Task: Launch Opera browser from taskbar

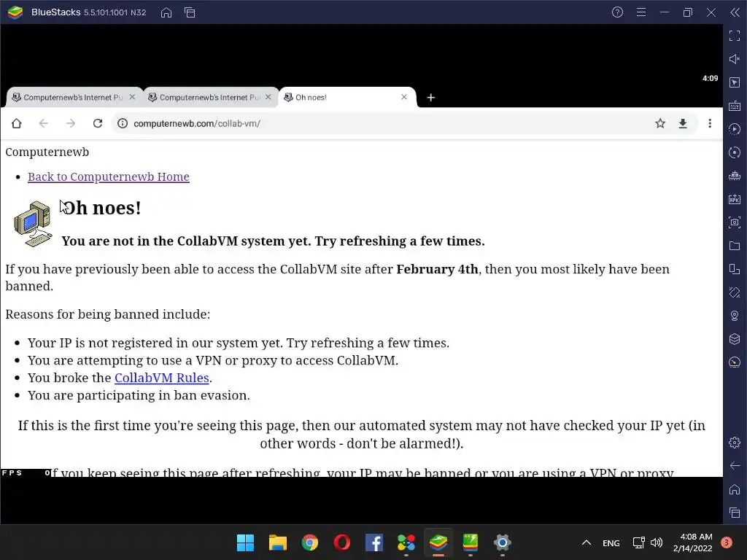Action: 342,542
